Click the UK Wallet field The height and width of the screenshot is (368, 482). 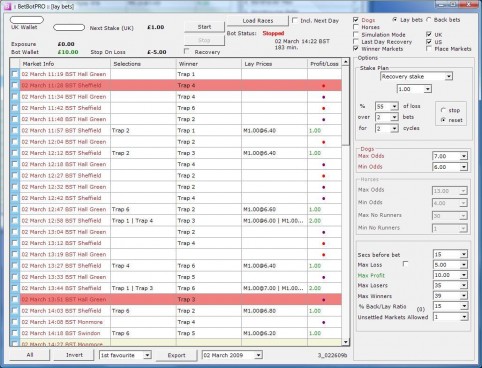[x=27, y=20]
